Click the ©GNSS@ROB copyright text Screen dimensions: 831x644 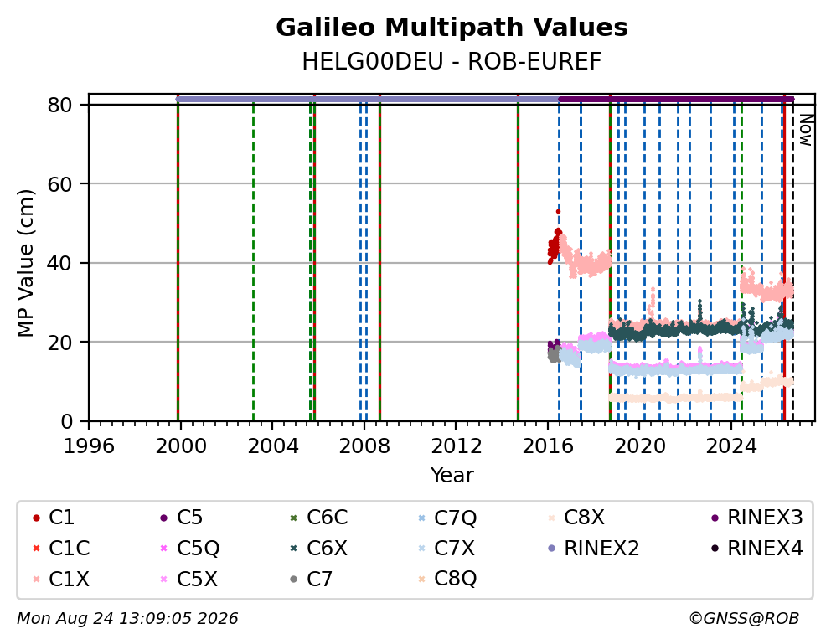[x=744, y=619]
